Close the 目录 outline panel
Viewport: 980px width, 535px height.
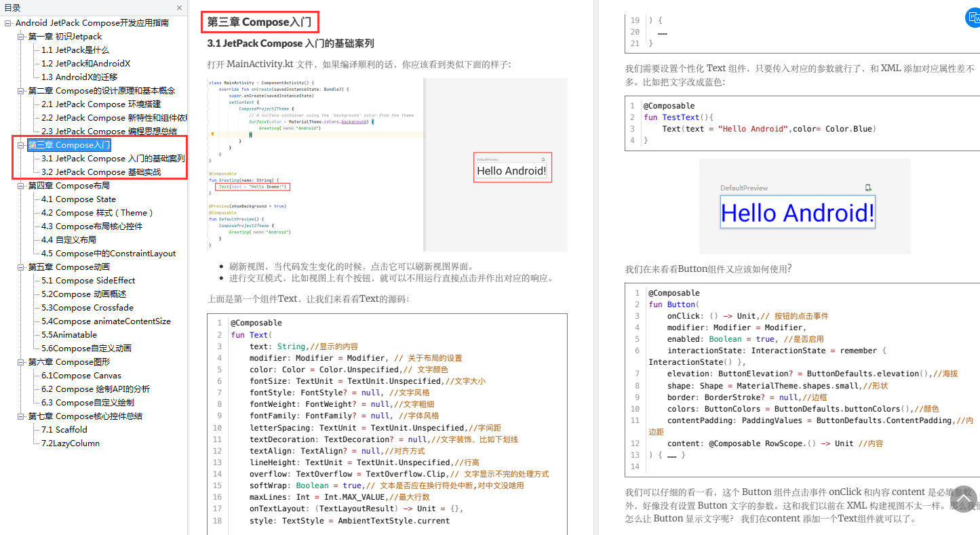[180, 8]
